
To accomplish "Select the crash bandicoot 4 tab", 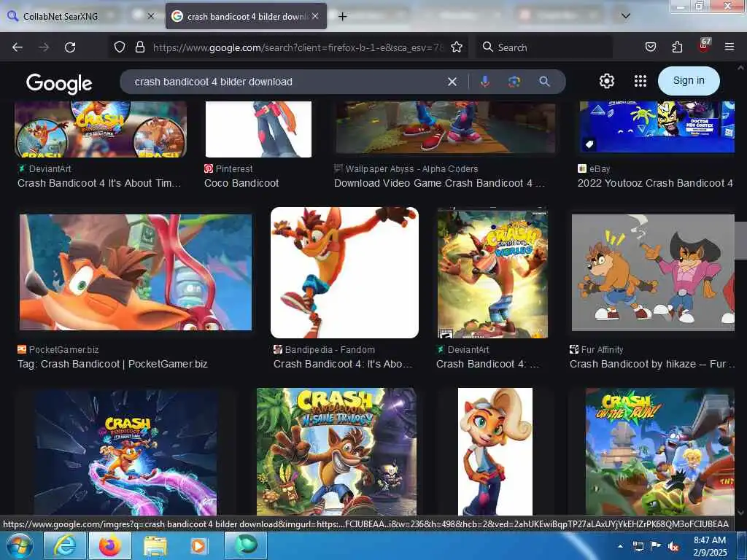I will click(247, 16).
